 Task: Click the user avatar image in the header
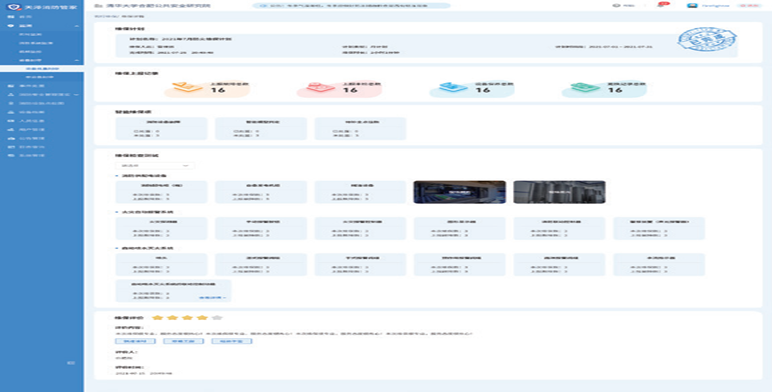[x=691, y=5]
